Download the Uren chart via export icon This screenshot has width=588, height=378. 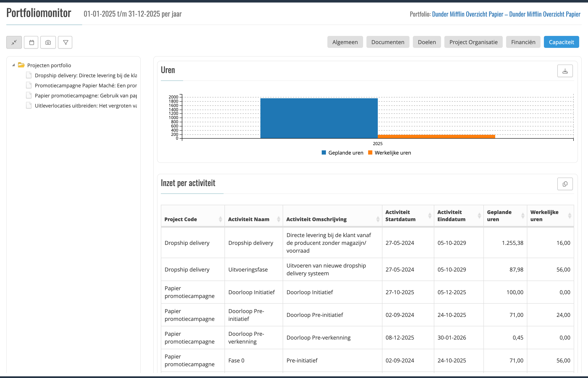pos(565,71)
